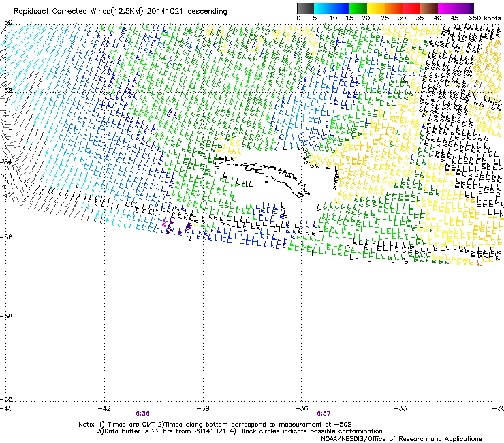Pick the red 30–35 knot legend color
The width and height of the screenshot is (504, 443).
point(411,8)
